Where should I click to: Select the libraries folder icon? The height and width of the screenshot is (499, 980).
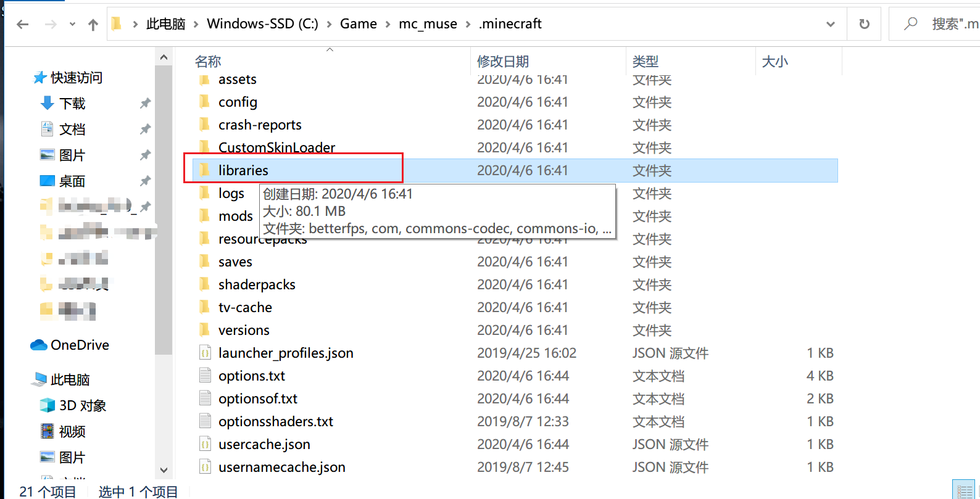pyautogui.click(x=205, y=170)
